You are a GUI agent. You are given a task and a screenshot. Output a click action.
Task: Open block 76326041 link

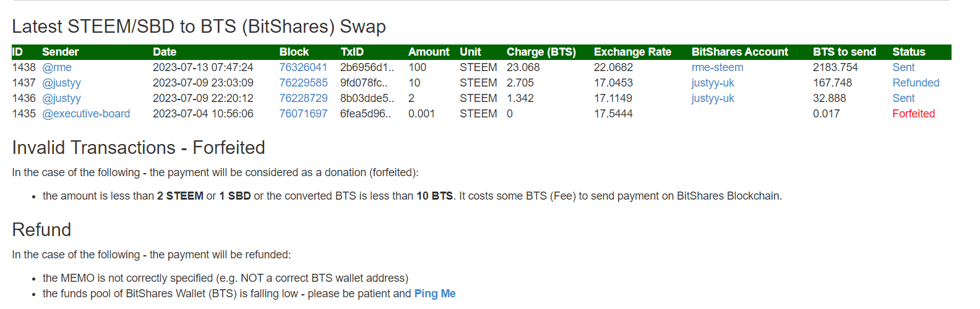click(x=303, y=67)
